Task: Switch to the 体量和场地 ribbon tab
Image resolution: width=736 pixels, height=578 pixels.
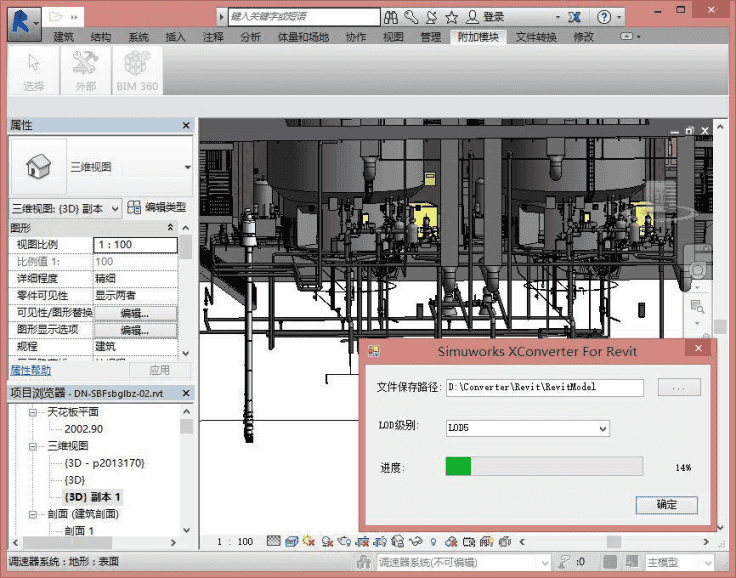Action: pos(303,37)
